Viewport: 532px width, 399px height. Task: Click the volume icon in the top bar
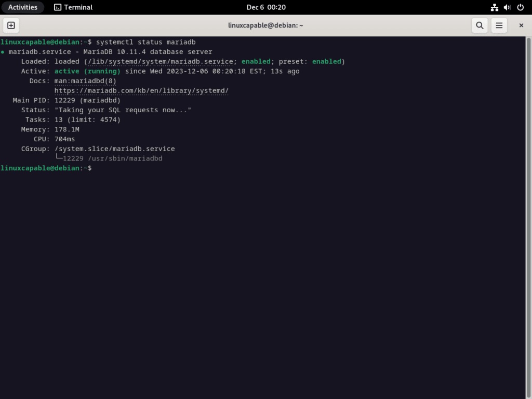pos(507,7)
